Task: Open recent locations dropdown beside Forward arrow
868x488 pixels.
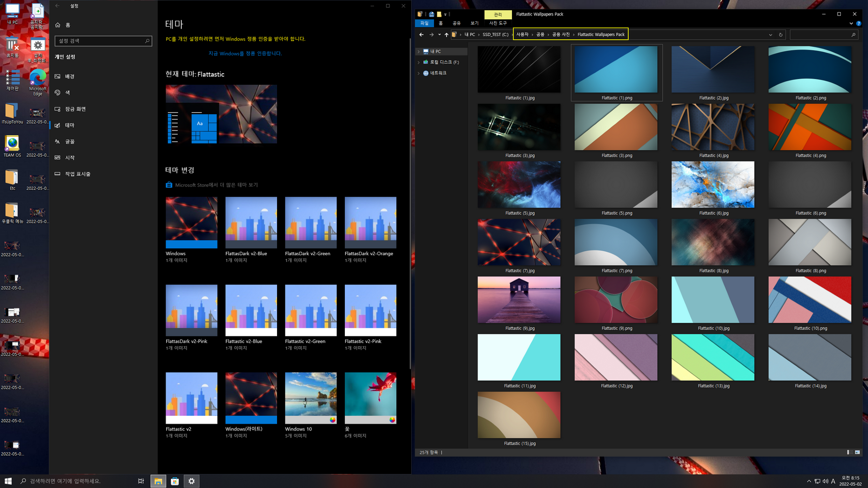Action: [x=439, y=34]
